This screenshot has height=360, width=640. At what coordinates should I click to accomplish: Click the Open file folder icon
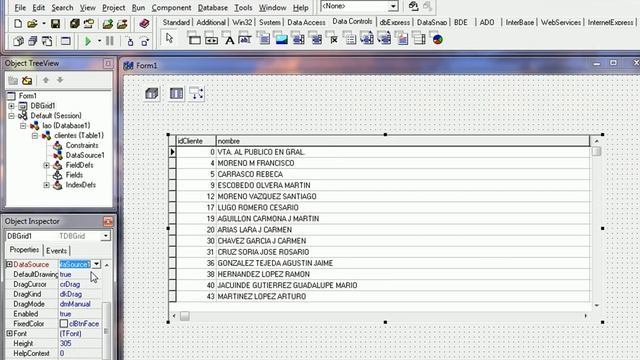32,24
